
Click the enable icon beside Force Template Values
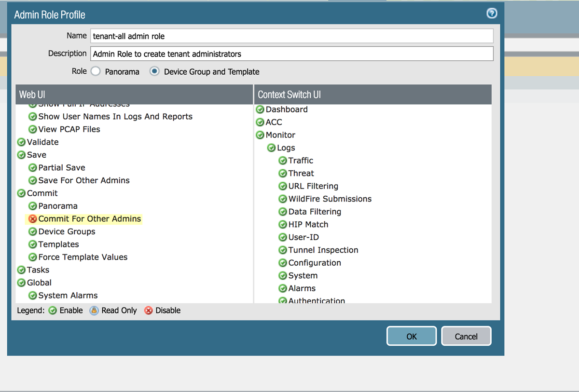[x=33, y=257]
